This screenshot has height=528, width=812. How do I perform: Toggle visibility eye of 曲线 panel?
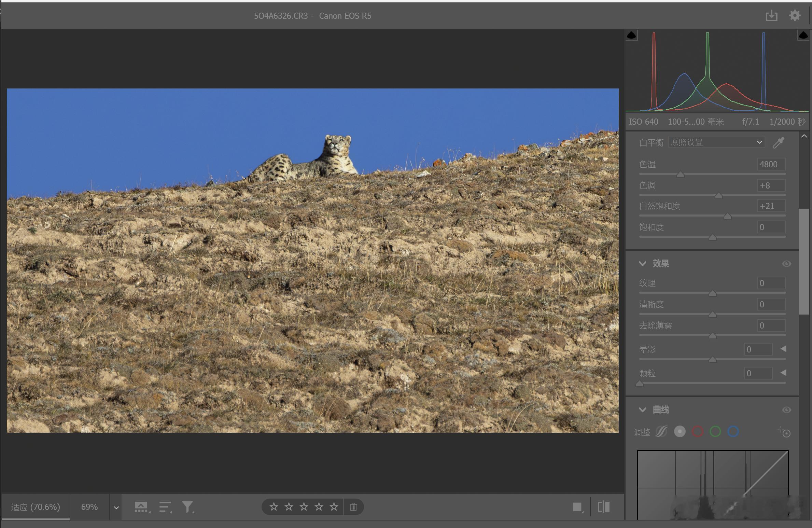(786, 410)
